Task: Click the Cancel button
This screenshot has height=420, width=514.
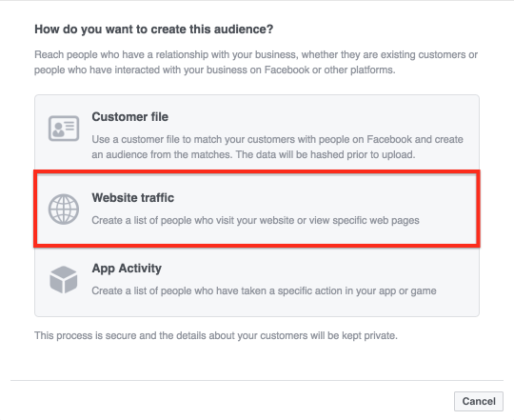Action: pyautogui.click(x=479, y=401)
